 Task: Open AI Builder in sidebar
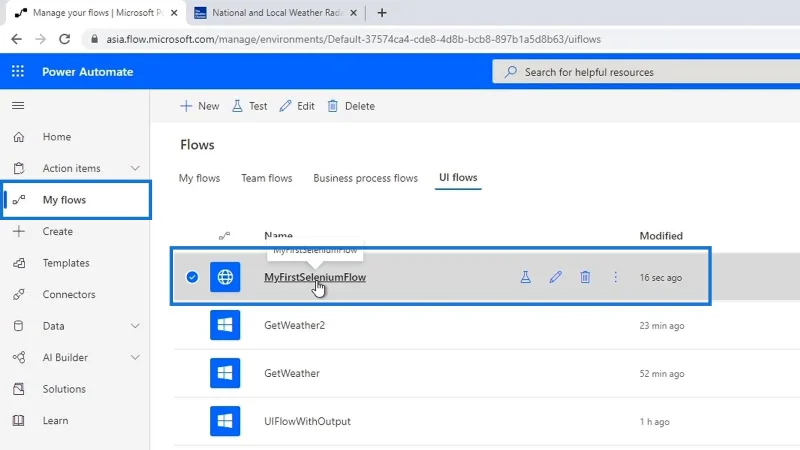coord(65,358)
